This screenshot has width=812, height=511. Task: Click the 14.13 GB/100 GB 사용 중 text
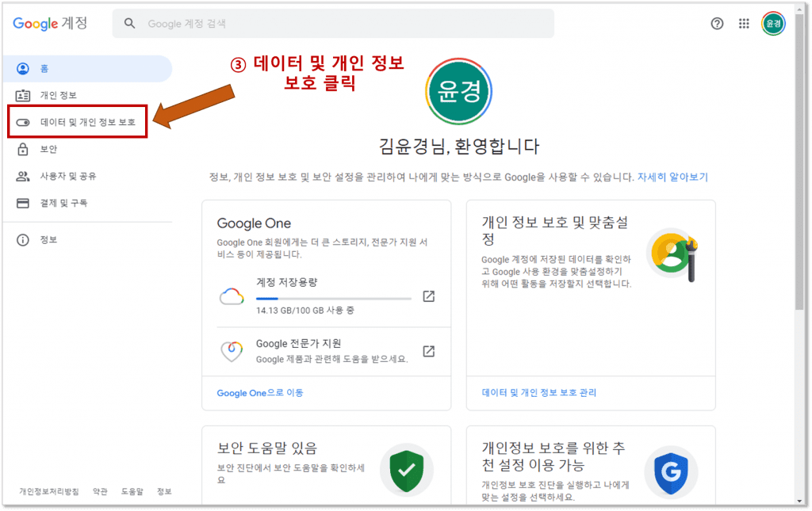[305, 311]
